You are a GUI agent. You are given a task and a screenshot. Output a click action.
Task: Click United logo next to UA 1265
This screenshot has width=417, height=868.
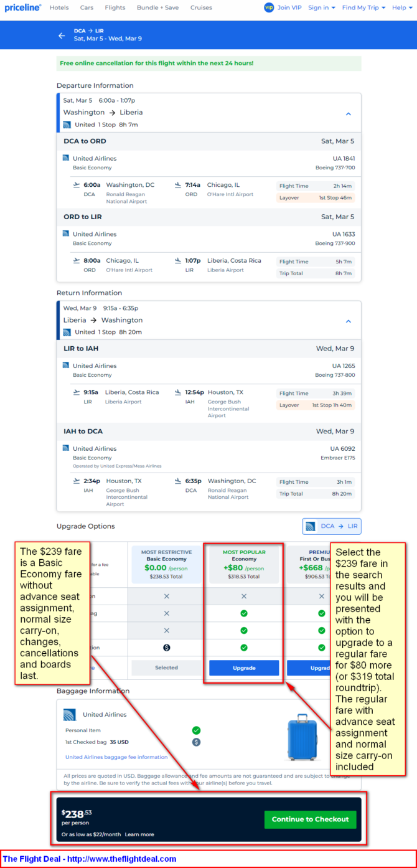pyautogui.click(x=66, y=366)
